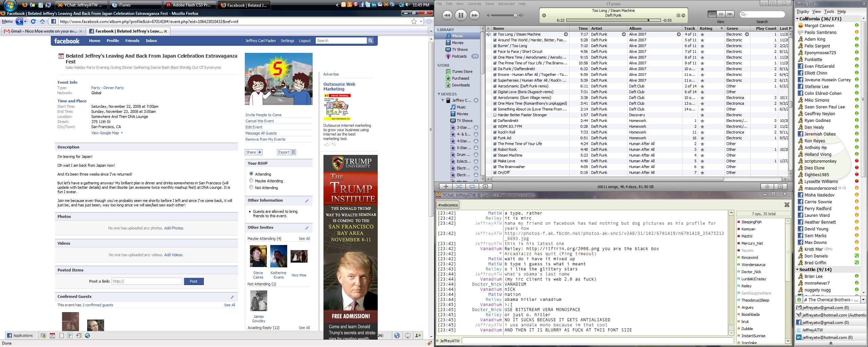Toggle repeat in iTunes
This screenshot has width=868, height=347.
point(472,186)
